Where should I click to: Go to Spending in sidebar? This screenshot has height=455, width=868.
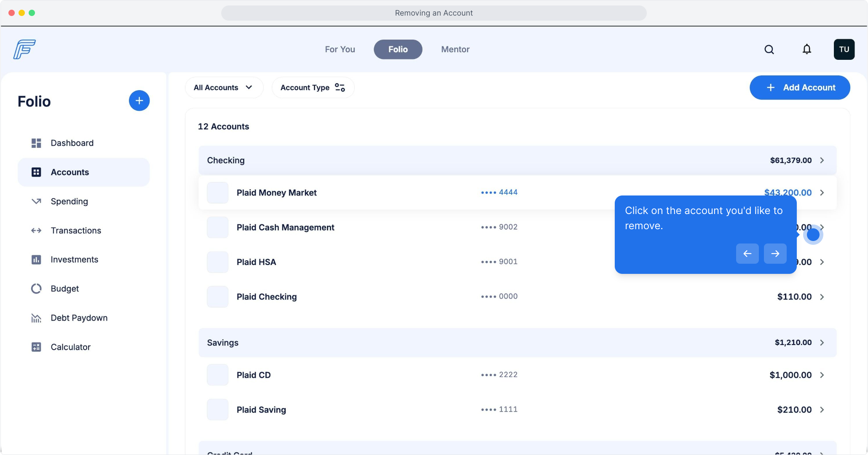coord(69,201)
